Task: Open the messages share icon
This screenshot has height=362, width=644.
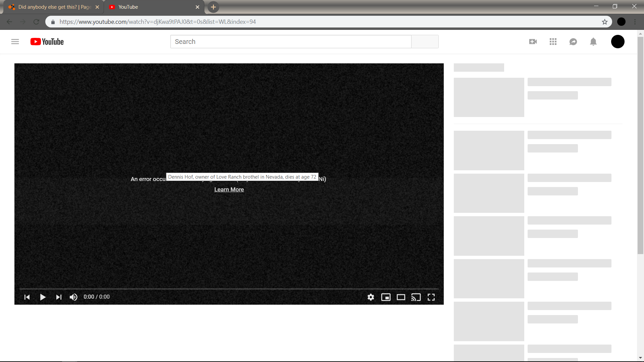Action: [573, 42]
